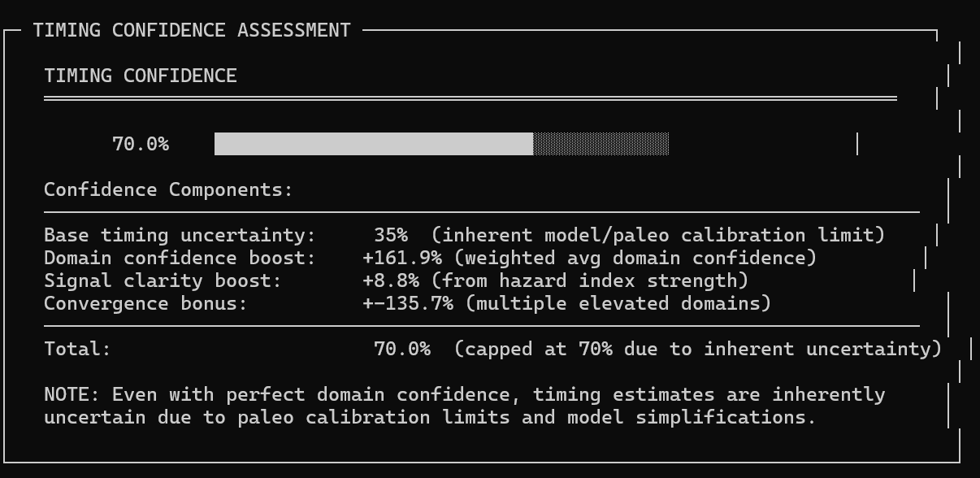Click the weighted avg domain confidence text
This screenshot has height=478, width=980.
coord(630,259)
